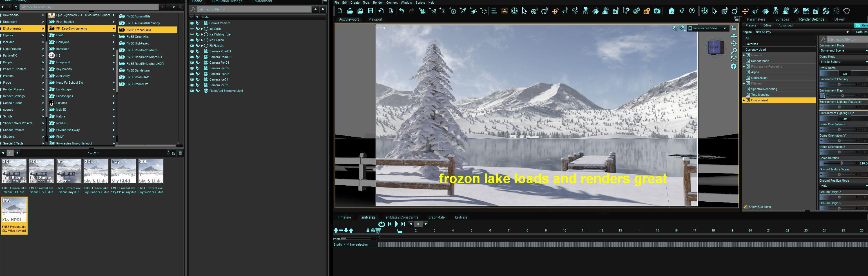Viewport: 868px width, 276px height.
Task: Select the Universal tool in right toolbar
Action: 705,11
